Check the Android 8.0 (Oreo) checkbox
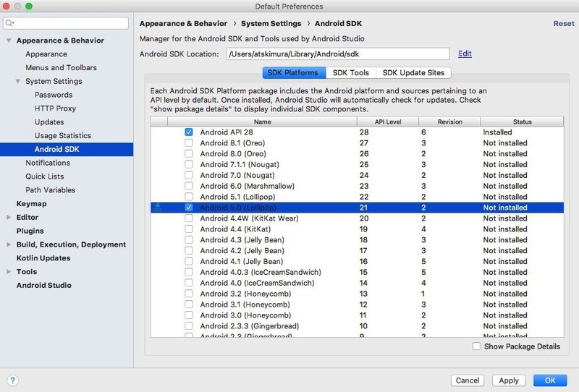Viewport: 579px width, 392px height. click(189, 153)
